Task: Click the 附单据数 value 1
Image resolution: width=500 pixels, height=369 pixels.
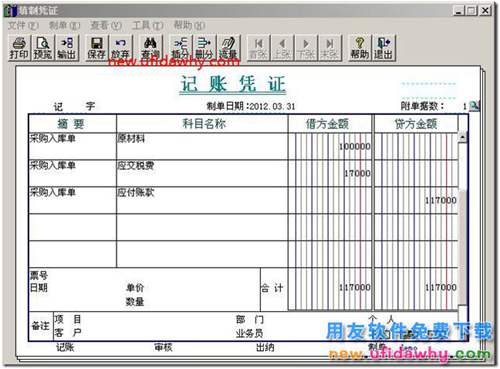Action: [464, 107]
